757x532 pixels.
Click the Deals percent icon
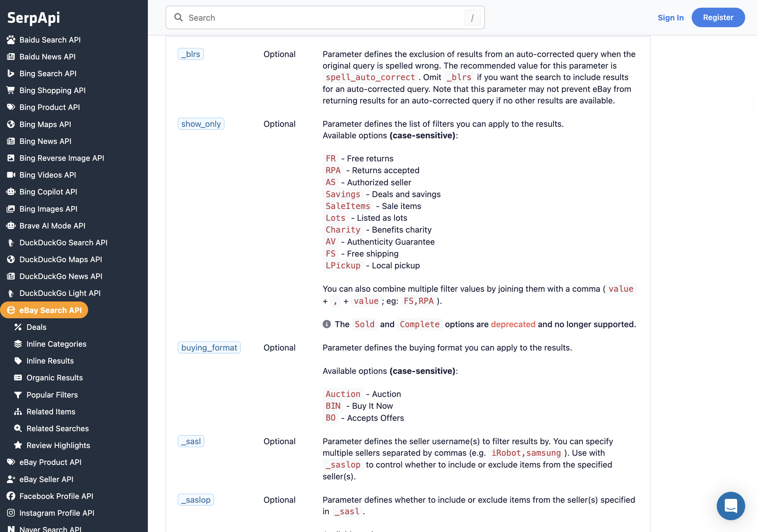tap(18, 327)
